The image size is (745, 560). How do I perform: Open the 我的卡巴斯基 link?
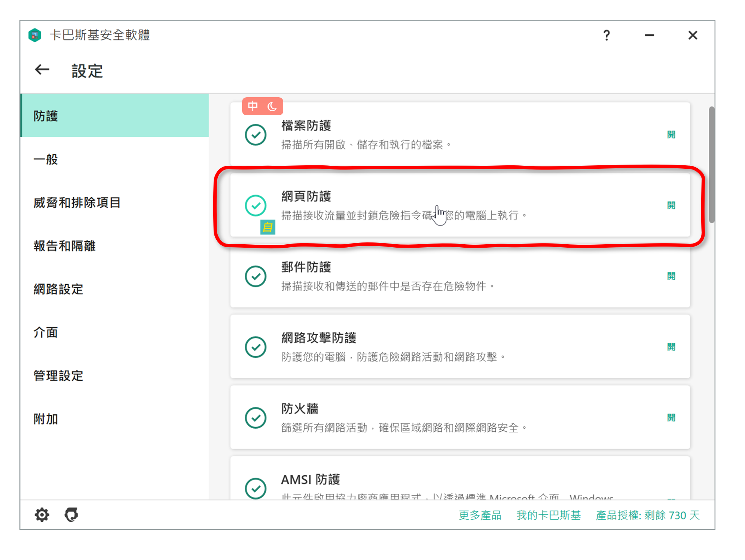[549, 515]
